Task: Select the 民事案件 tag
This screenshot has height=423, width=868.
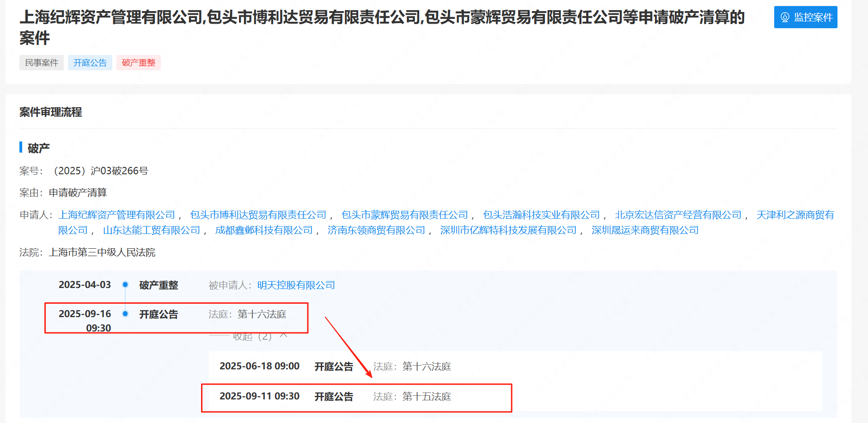Action: pos(42,62)
